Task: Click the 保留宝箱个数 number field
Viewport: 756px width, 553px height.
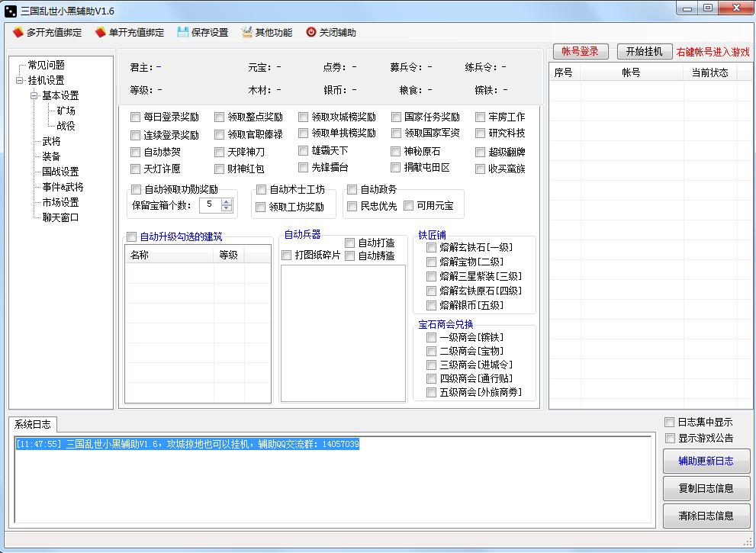Action: [209, 204]
